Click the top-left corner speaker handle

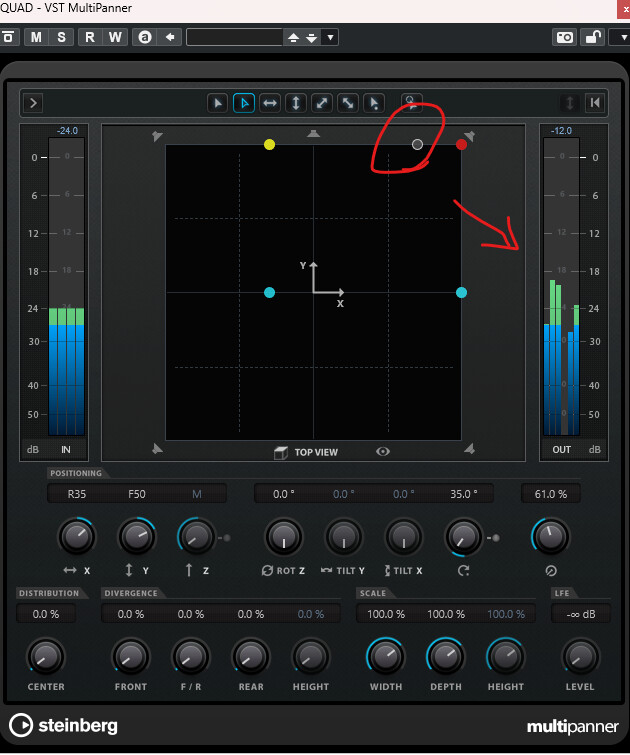(157, 136)
